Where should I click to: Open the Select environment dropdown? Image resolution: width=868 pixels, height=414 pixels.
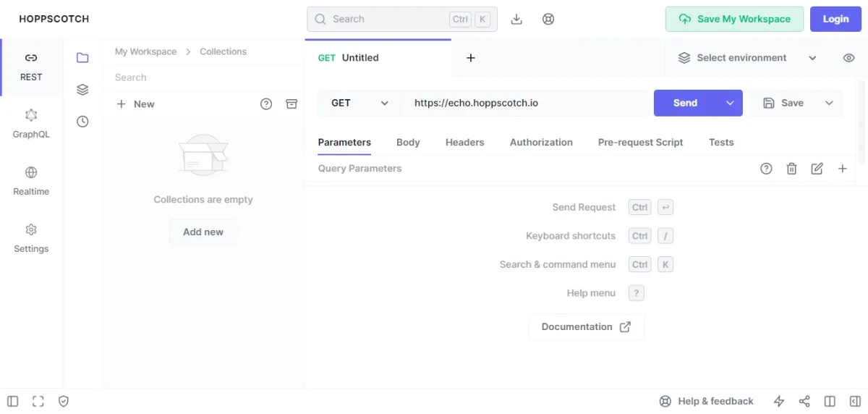(x=746, y=58)
